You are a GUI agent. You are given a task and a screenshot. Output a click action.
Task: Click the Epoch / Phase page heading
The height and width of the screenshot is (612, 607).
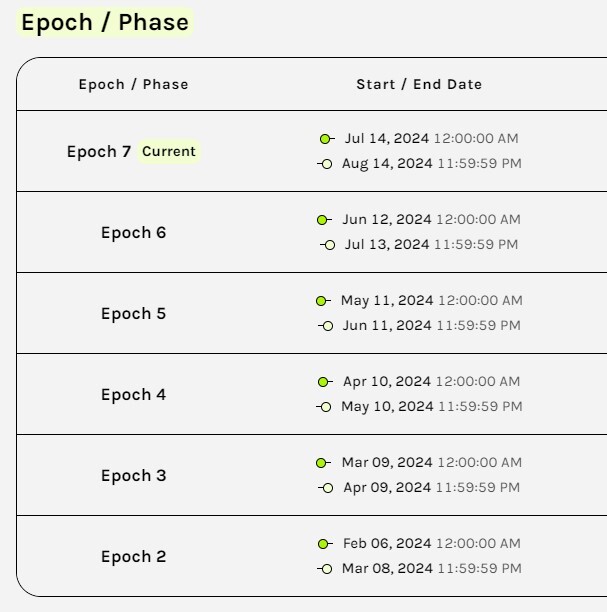point(105,22)
